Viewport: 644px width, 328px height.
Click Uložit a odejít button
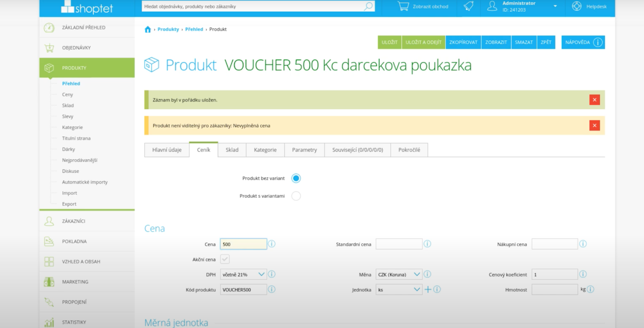pyautogui.click(x=423, y=42)
